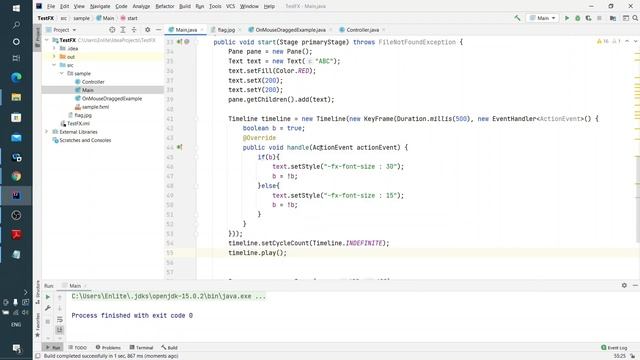Screen dimensions: 640x360
Task: Open Project panel settings gear
Action: [x=147, y=30]
